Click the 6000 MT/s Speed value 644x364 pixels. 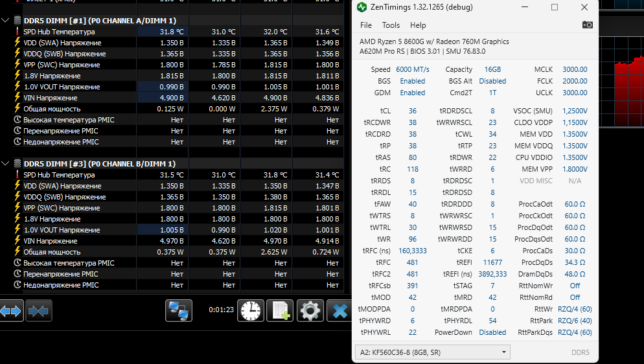tap(412, 69)
